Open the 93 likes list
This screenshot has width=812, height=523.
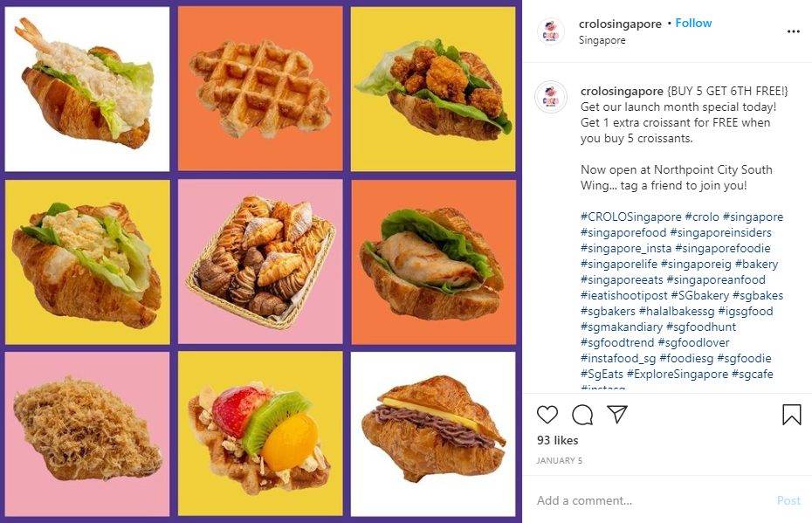point(556,440)
